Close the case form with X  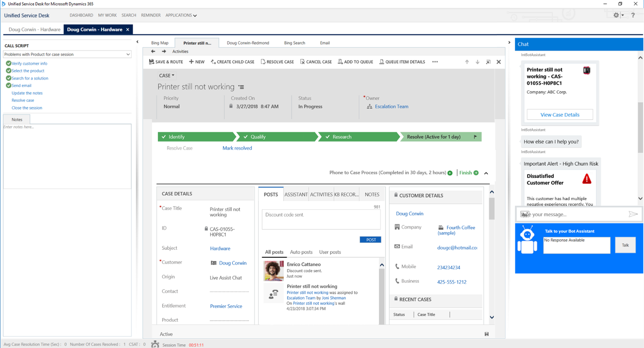(x=499, y=62)
